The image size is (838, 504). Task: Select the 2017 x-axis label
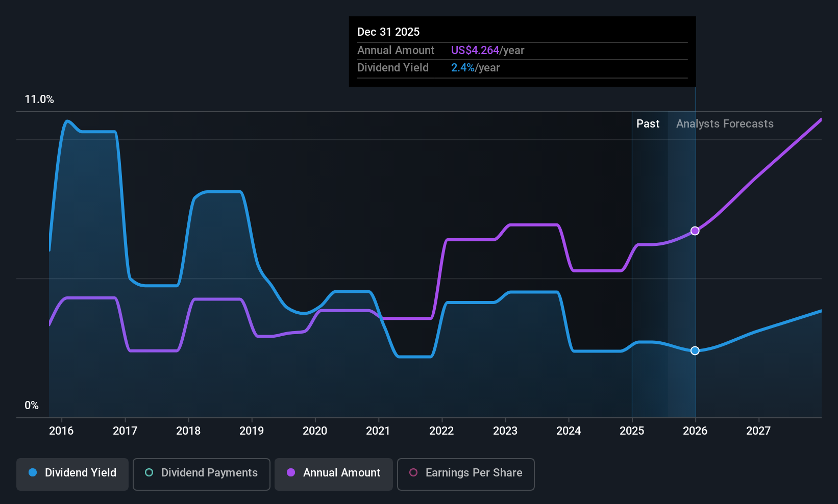[125, 431]
